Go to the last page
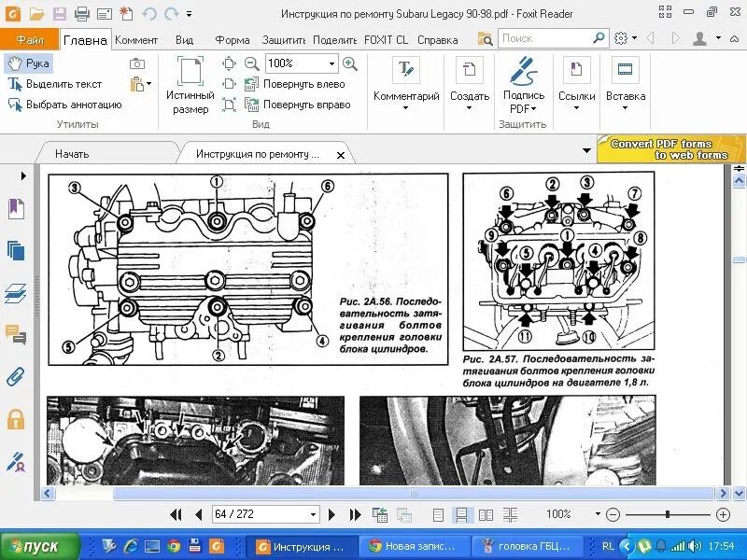747x560 pixels. tap(355, 515)
